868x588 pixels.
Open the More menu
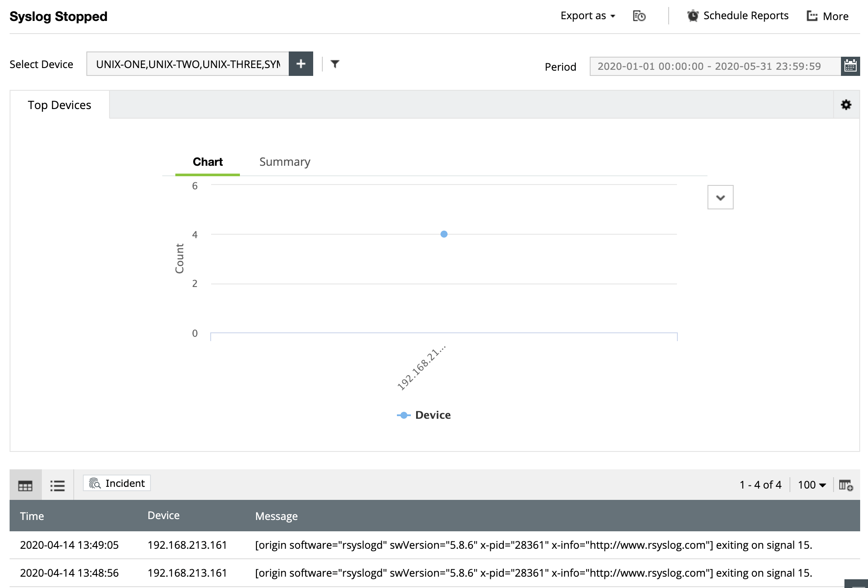tap(827, 16)
